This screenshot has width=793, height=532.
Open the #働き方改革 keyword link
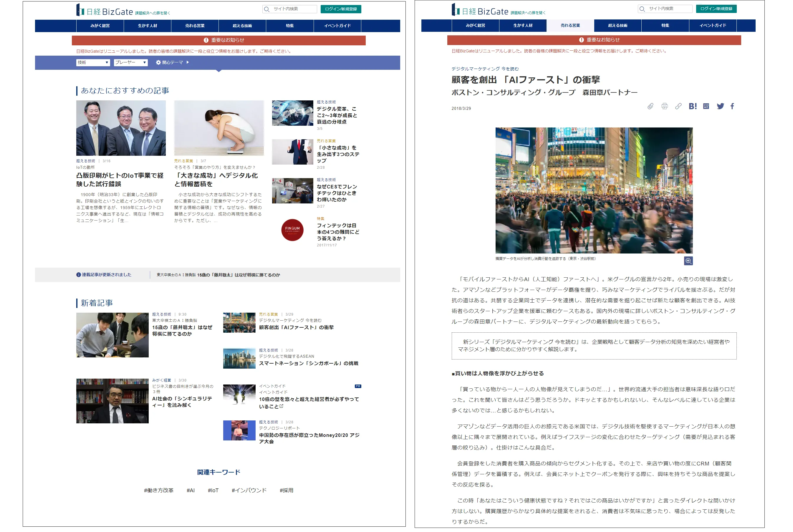[158, 490]
